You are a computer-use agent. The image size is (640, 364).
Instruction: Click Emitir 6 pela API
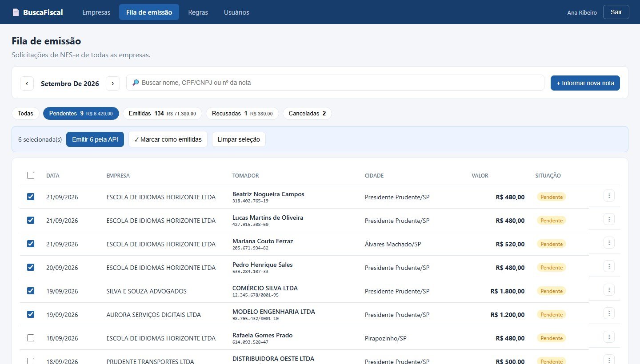tap(95, 139)
